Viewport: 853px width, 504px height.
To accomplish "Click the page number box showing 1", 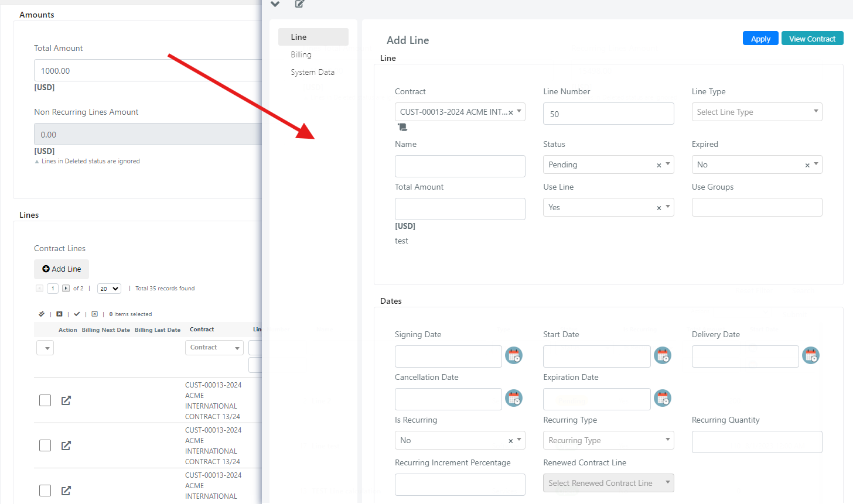I will coord(53,289).
